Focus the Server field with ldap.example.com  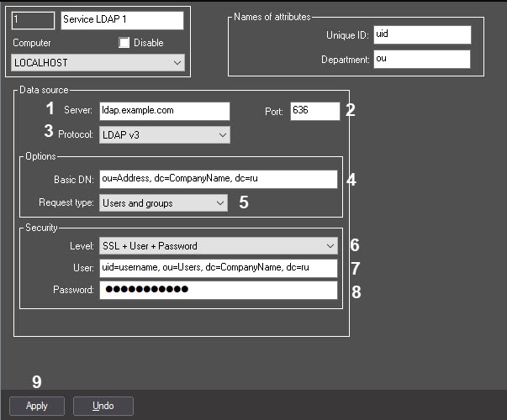point(163,111)
